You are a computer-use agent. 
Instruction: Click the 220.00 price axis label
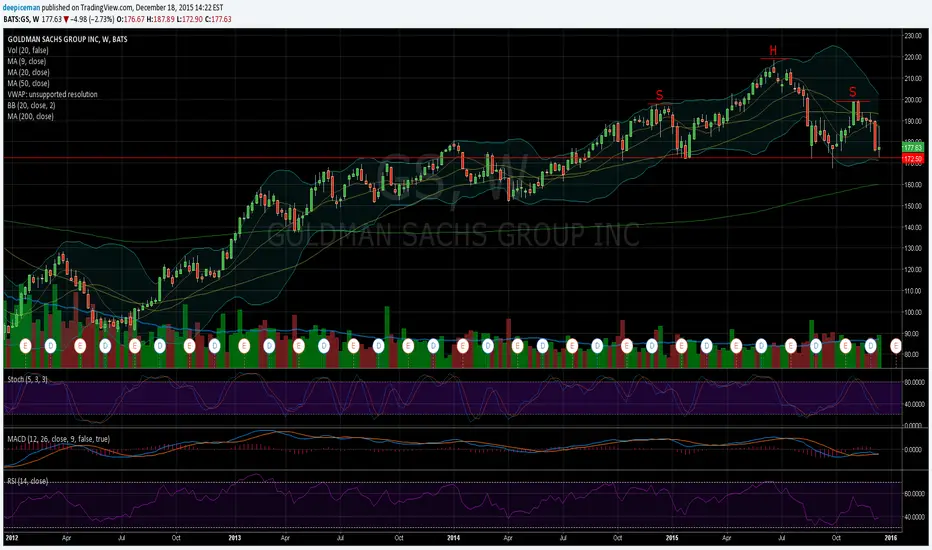click(x=912, y=58)
